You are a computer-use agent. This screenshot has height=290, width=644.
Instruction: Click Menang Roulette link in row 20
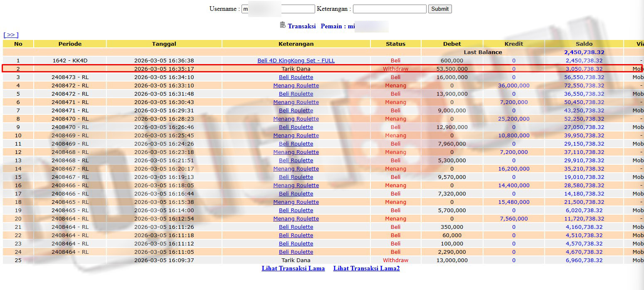coord(296,218)
